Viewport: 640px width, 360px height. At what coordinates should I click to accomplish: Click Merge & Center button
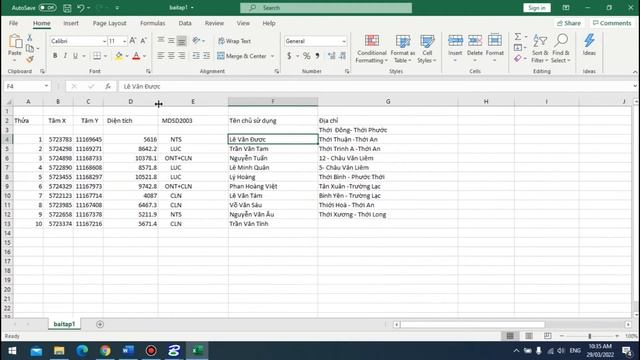pyautogui.click(x=242, y=56)
